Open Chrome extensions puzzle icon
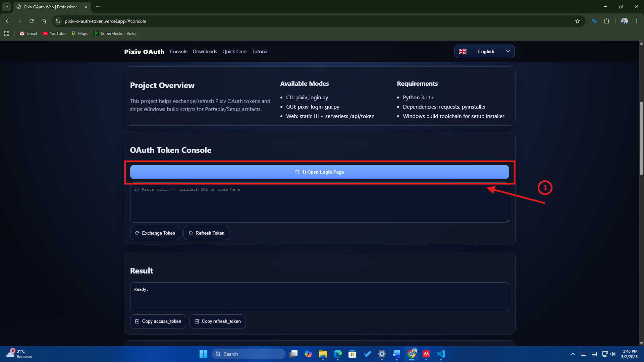 (606, 21)
